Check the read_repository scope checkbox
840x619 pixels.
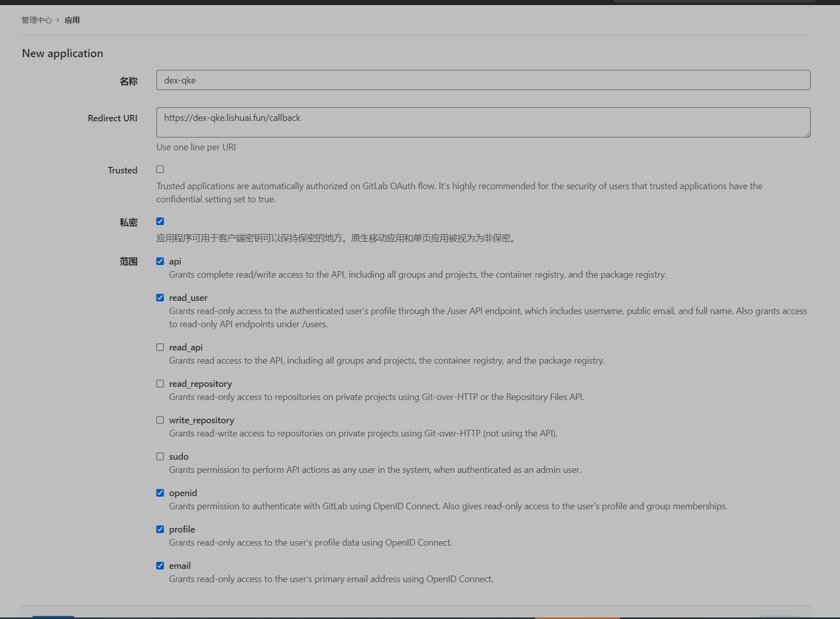pyautogui.click(x=160, y=384)
